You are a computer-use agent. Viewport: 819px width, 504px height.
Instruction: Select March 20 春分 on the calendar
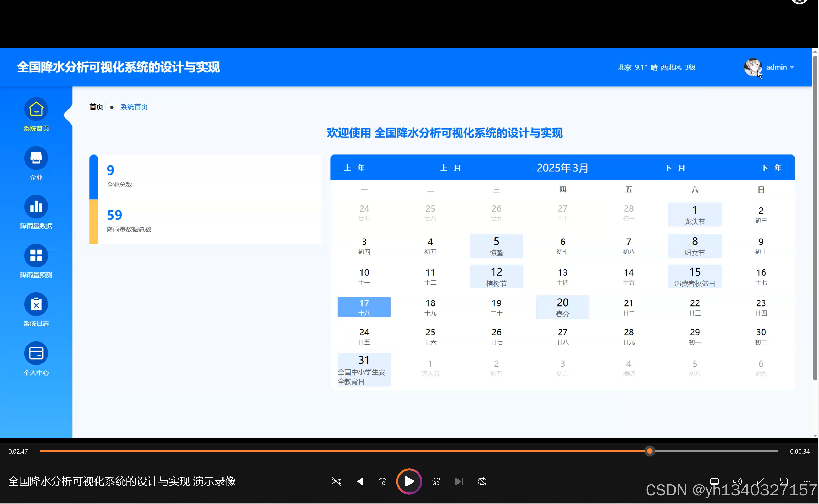[562, 307]
